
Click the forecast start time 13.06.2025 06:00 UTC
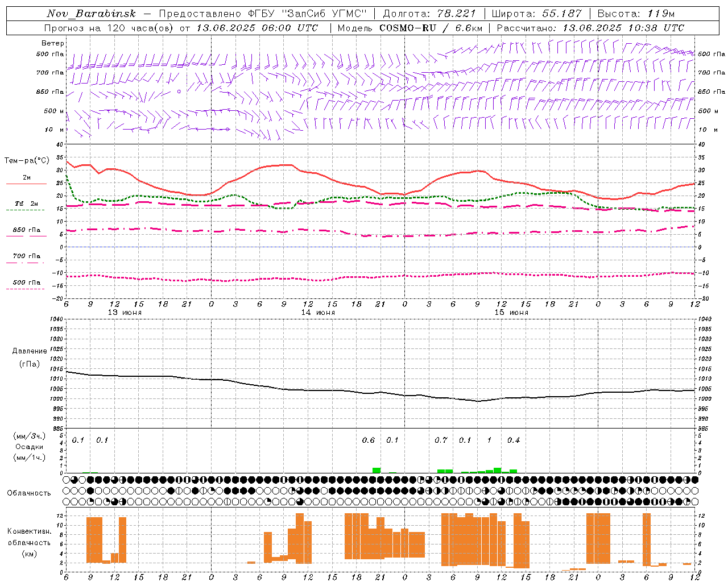(x=257, y=28)
